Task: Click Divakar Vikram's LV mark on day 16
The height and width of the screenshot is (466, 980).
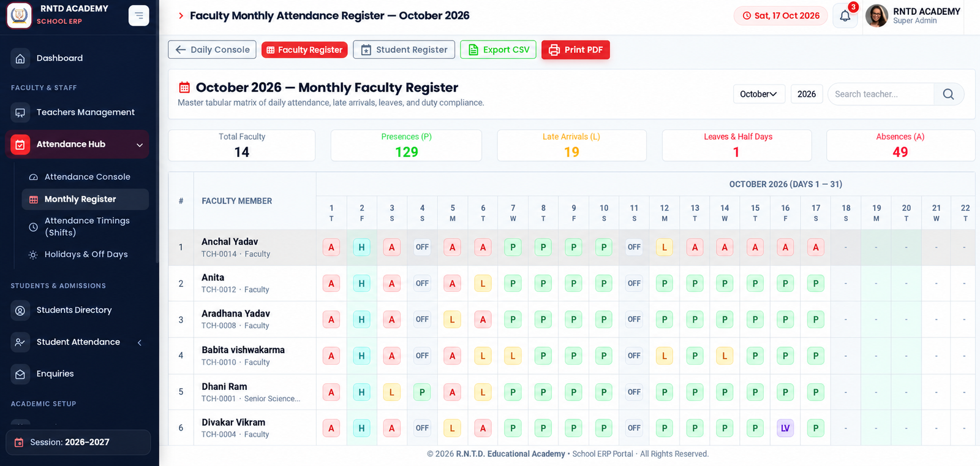Action: (x=785, y=428)
